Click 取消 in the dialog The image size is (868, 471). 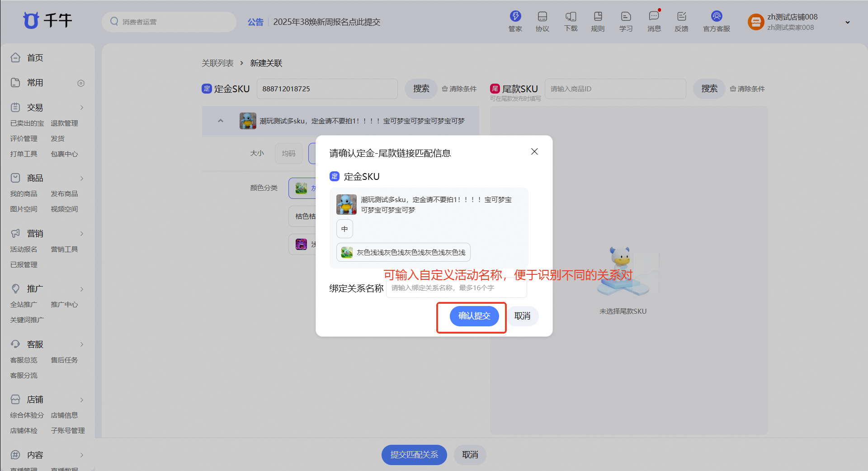coord(522,316)
